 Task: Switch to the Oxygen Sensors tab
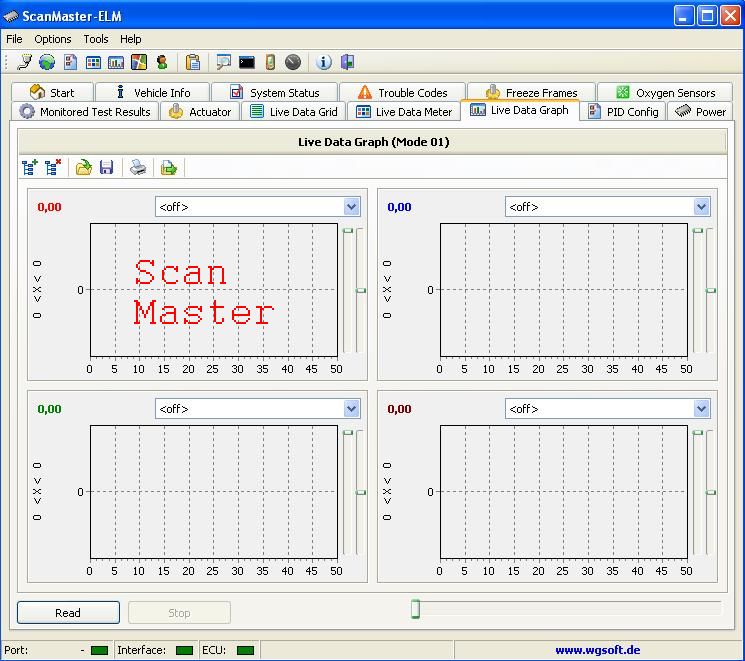(x=665, y=92)
